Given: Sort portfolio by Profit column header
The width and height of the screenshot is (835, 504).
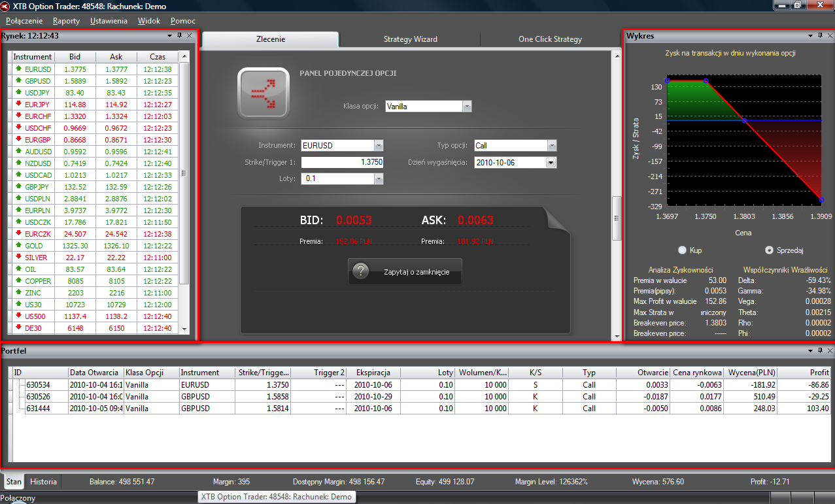Looking at the screenshot, I should (x=806, y=373).
